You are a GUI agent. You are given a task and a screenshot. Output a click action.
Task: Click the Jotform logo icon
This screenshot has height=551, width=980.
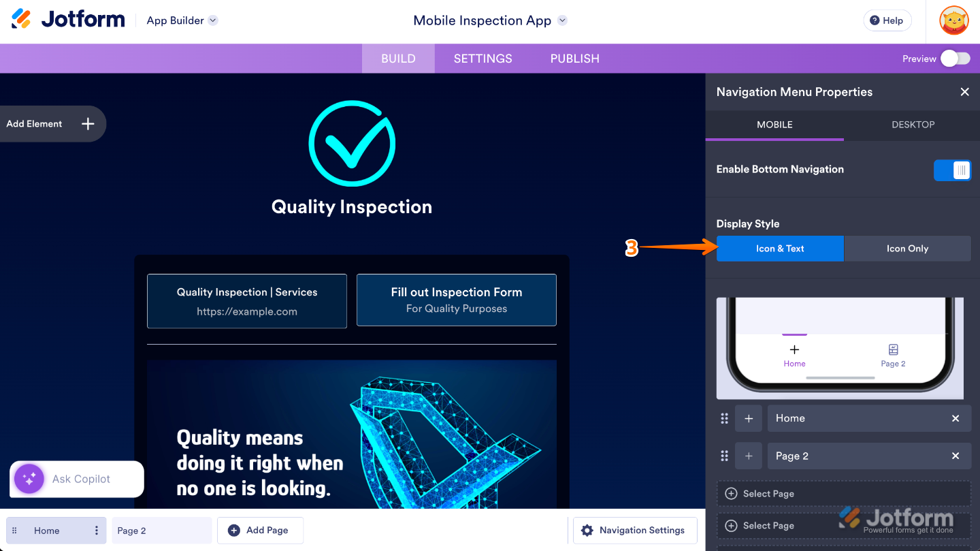[21, 19]
